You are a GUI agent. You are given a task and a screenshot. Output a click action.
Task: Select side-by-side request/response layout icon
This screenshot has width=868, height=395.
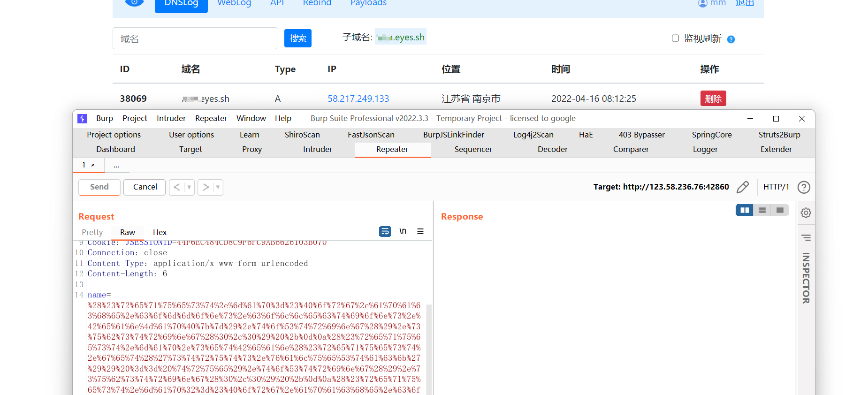[745, 210]
